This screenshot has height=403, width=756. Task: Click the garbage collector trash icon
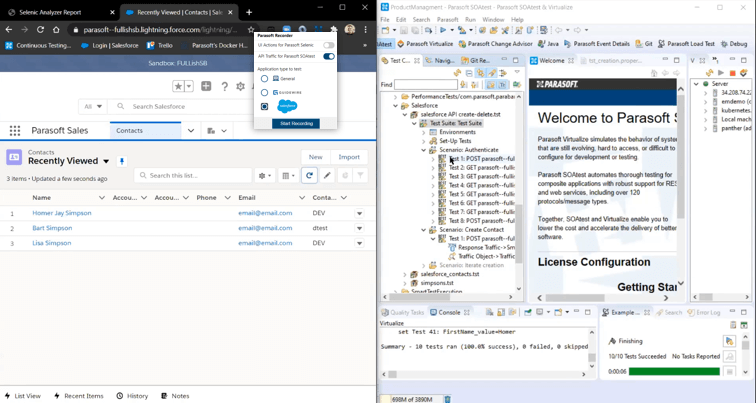[447, 399]
